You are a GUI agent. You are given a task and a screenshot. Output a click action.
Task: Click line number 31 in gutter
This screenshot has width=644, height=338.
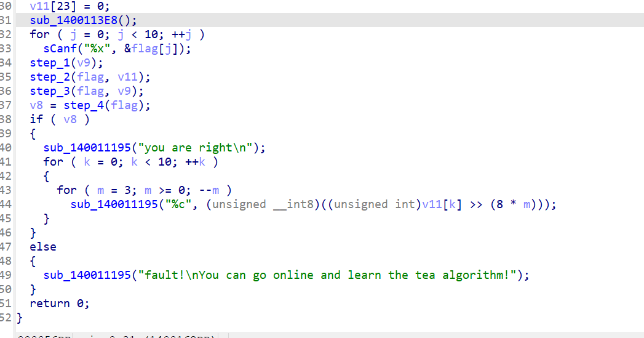(6, 20)
